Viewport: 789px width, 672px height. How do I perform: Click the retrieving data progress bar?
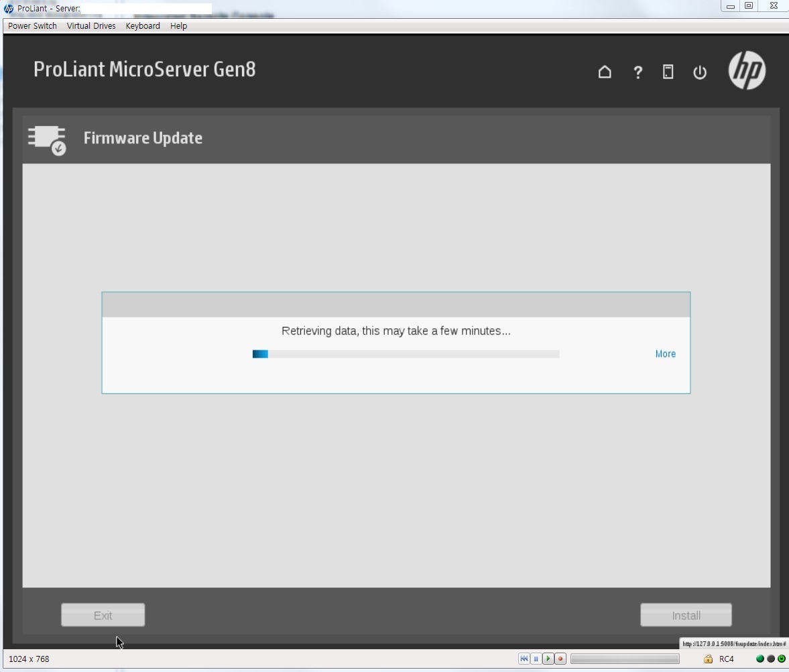tap(406, 354)
